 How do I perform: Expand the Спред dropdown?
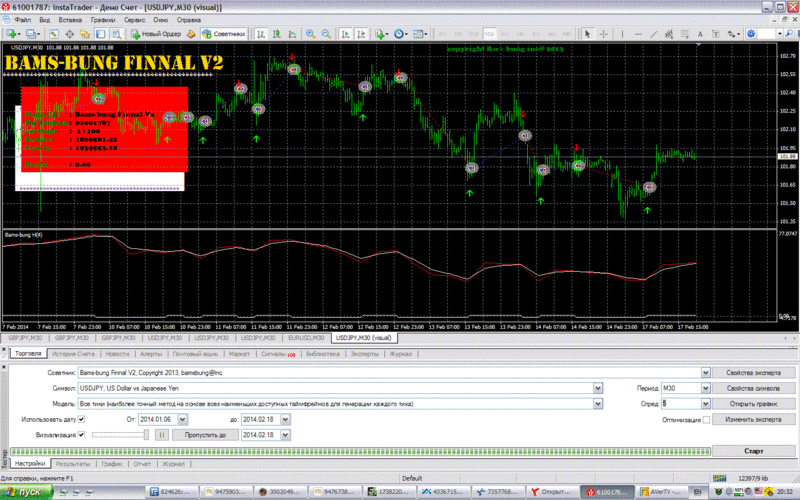(x=705, y=404)
